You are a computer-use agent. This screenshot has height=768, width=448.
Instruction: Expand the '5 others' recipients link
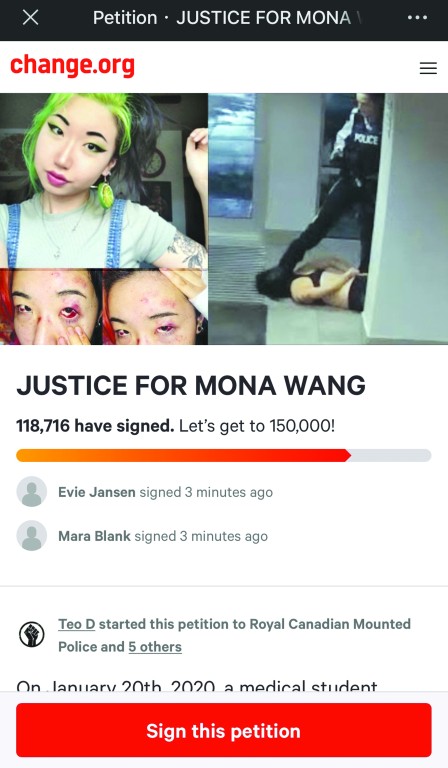[x=155, y=647]
